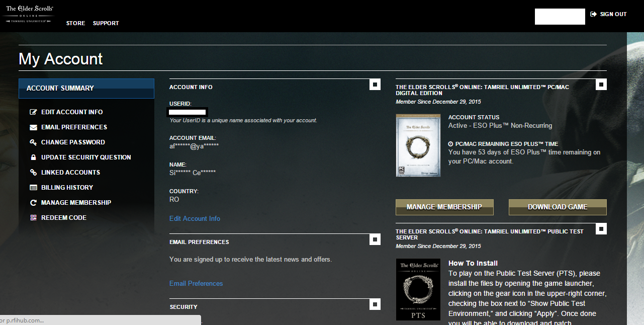This screenshot has width=644, height=325.
Task: Click the QR icon beside Redeem Code
Action: tap(34, 218)
